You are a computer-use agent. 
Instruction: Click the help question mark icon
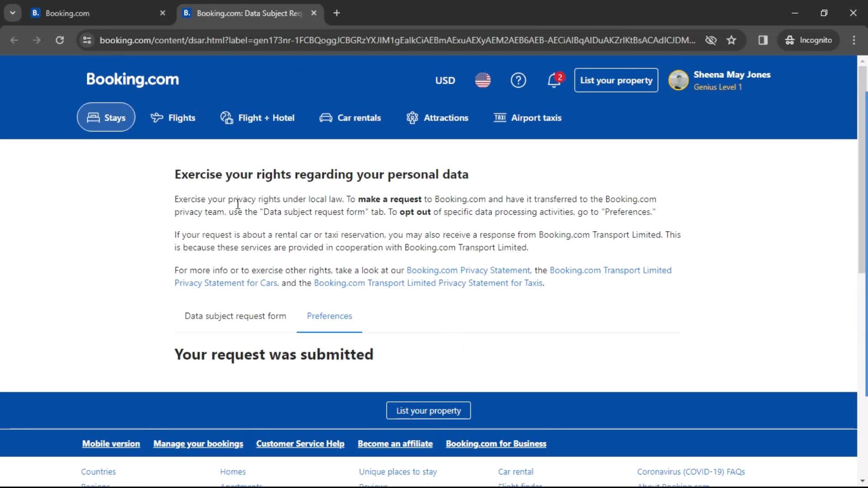pyautogui.click(x=518, y=80)
